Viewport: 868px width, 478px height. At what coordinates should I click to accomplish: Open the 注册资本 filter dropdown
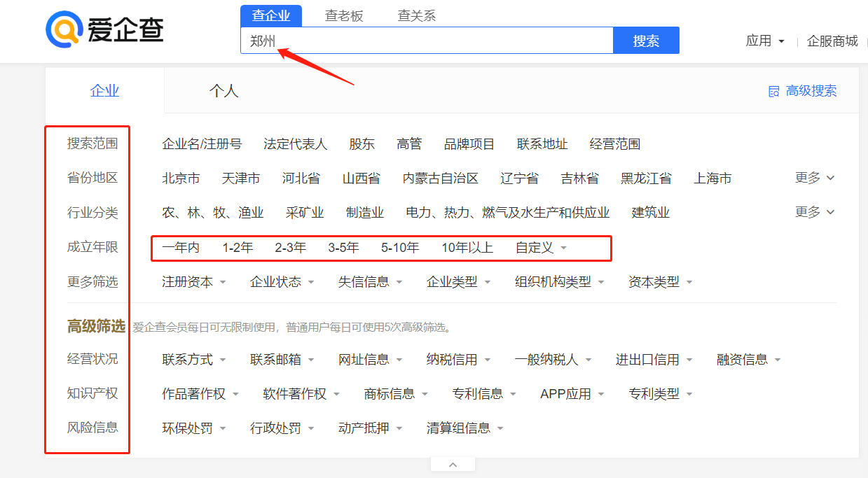coord(193,282)
